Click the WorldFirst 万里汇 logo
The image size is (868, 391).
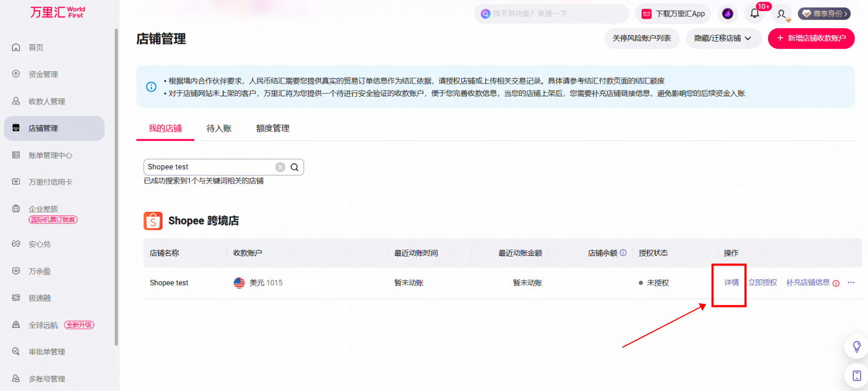click(57, 12)
